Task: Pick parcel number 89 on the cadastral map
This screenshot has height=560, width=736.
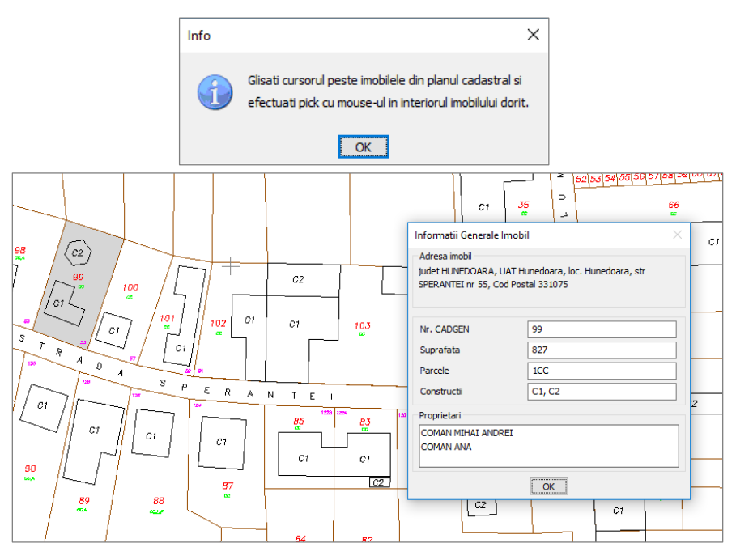Action: coord(84,500)
